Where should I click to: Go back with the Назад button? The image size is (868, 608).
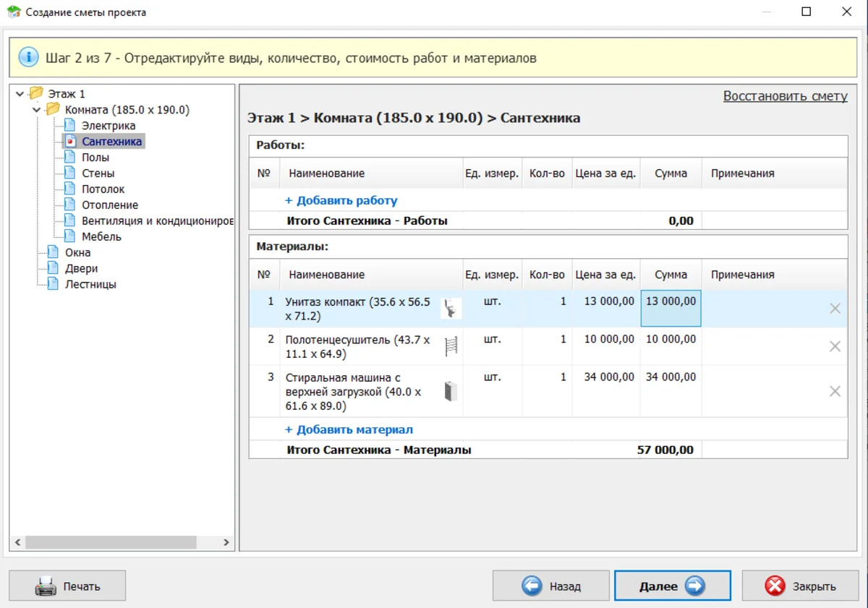click(x=550, y=586)
